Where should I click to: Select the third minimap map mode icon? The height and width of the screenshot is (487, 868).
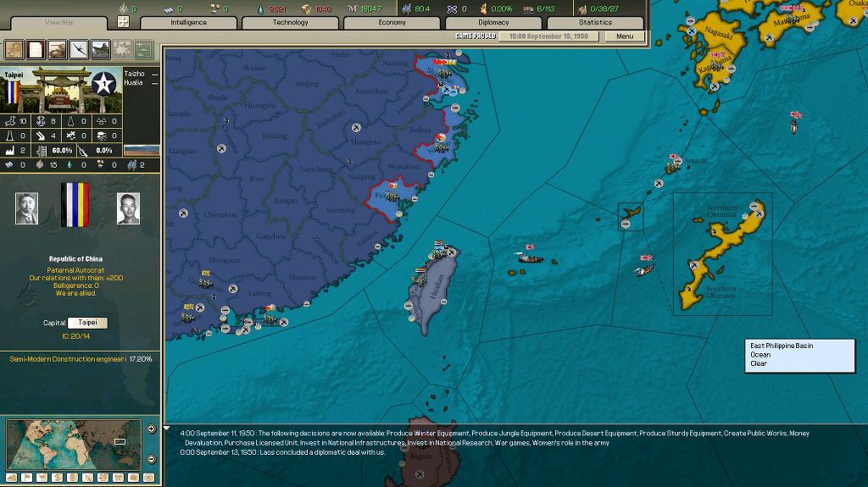click(42, 477)
